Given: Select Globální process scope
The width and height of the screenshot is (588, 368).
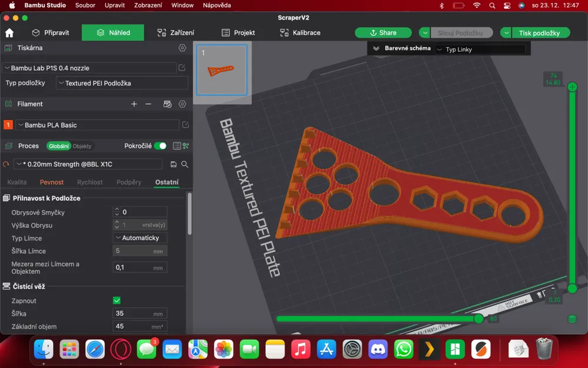Looking at the screenshot, I should (x=58, y=146).
